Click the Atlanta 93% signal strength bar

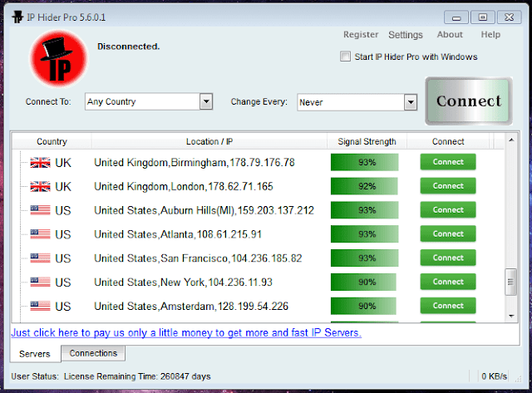[x=364, y=234]
